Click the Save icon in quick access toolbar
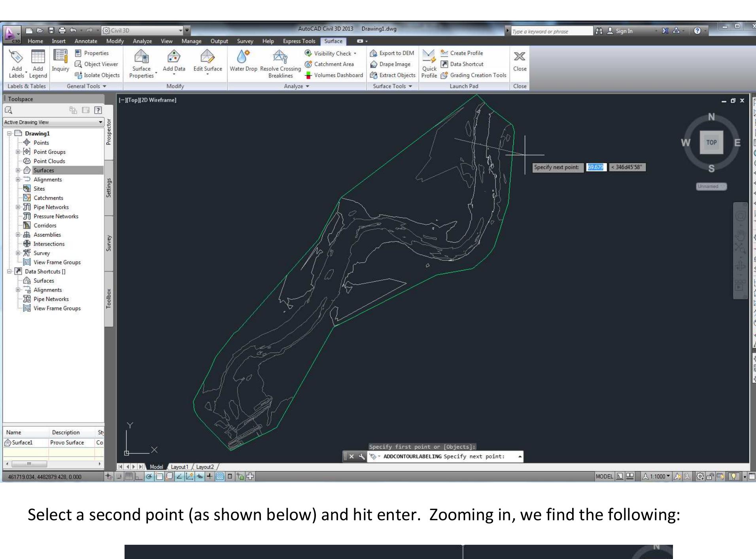 [x=51, y=30]
